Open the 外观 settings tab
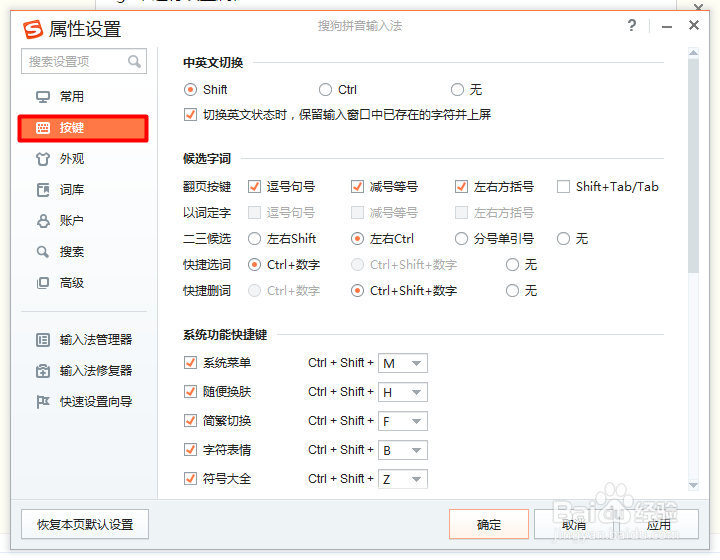The height and width of the screenshot is (560, 720). pos(83,159)
